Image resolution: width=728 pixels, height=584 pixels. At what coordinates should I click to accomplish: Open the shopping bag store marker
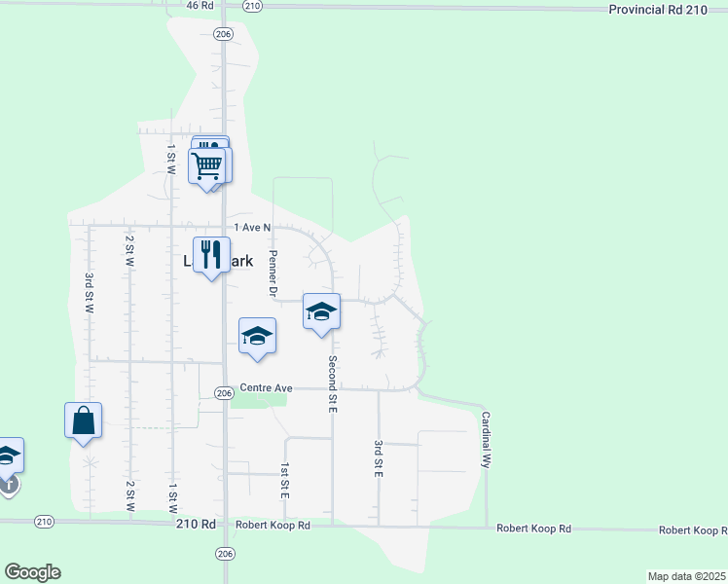pyautogui.click(x=84, y=420)
